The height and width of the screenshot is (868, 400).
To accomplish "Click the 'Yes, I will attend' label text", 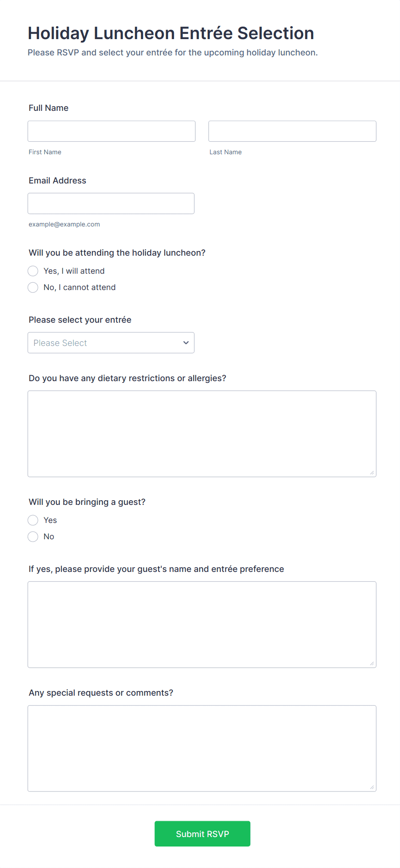I will 74,271.
